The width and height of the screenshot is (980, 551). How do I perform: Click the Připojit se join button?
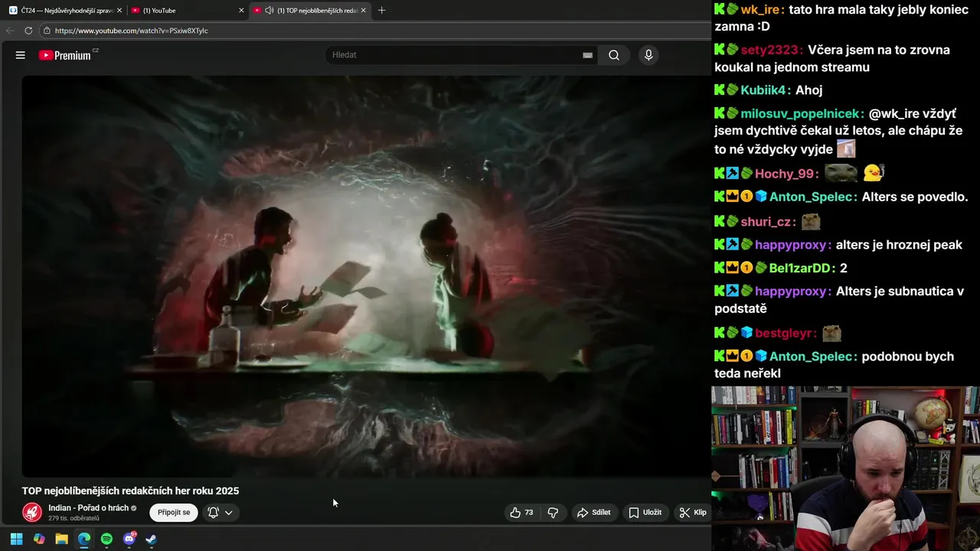point(174,512)
